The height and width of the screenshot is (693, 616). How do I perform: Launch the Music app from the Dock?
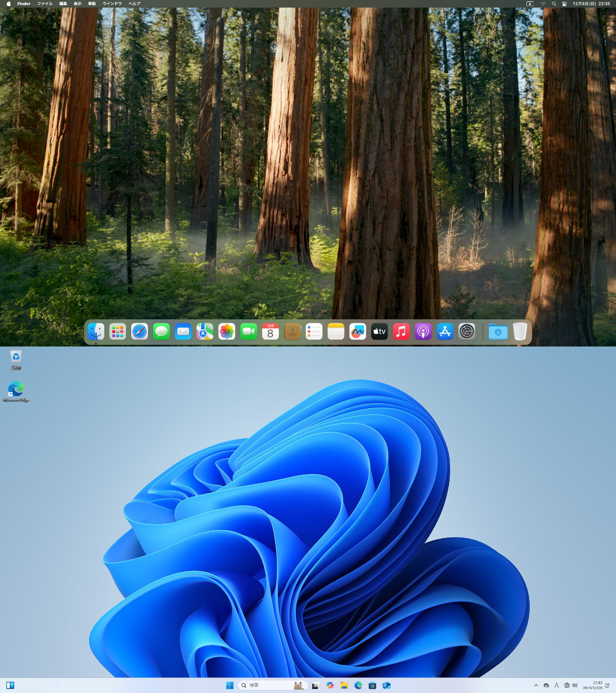point(401,331)
